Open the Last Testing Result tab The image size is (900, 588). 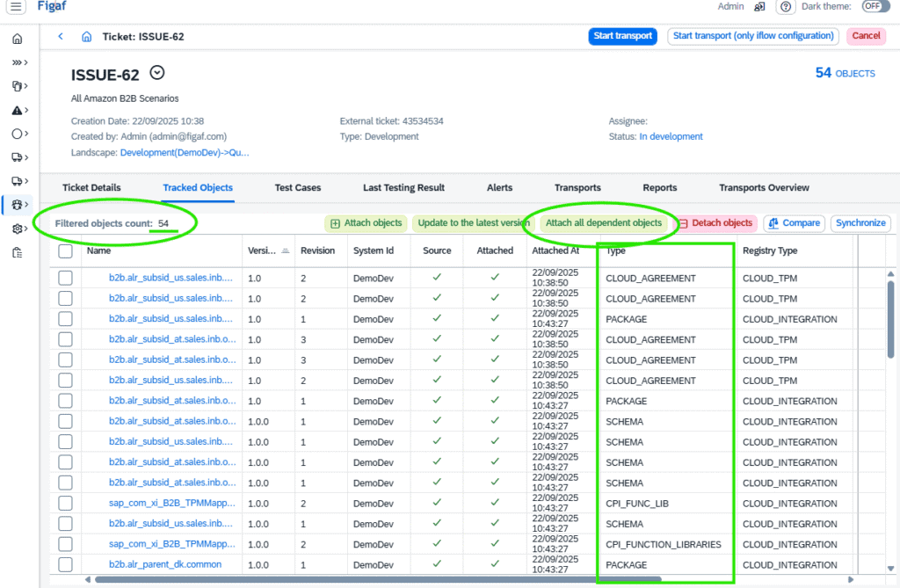[404, 188]
